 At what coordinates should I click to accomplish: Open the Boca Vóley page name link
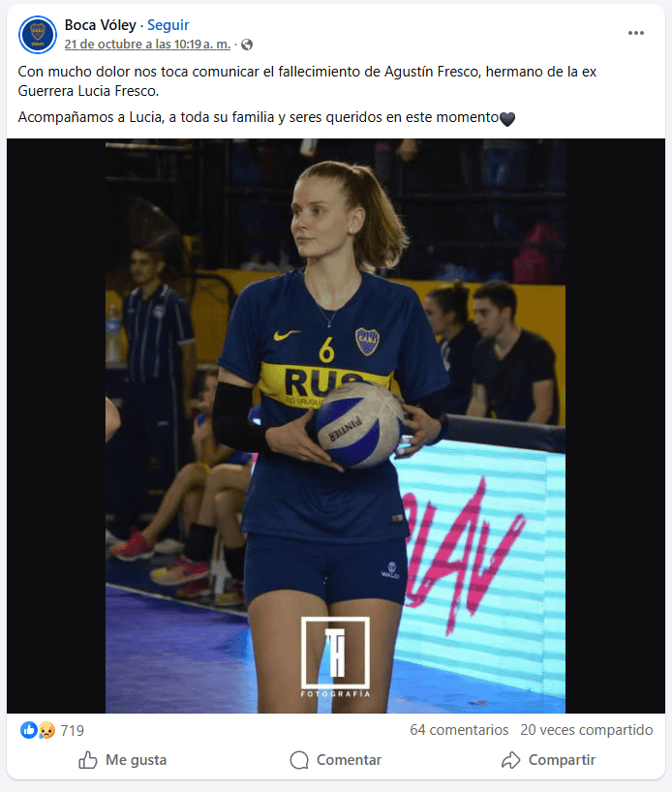coord(100,25)
